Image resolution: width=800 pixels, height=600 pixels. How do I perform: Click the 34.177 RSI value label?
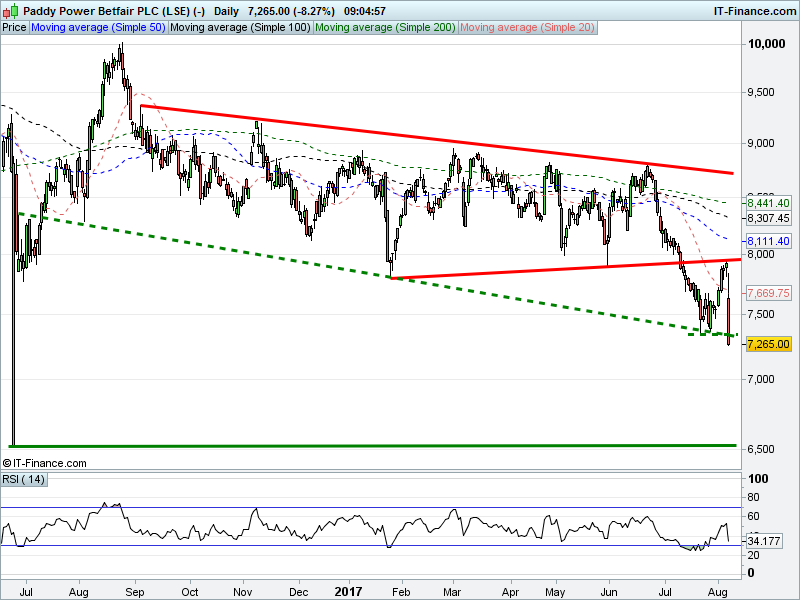(x=764, y=541)
